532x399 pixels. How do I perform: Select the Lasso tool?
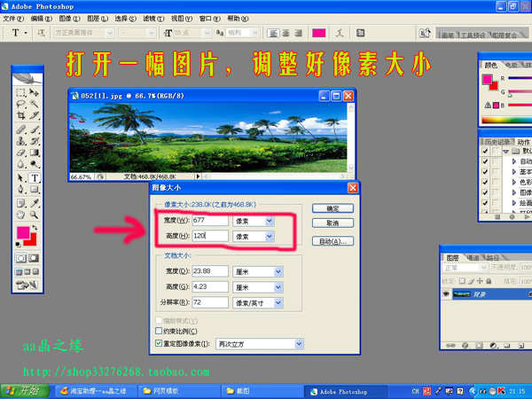[21, 104]
